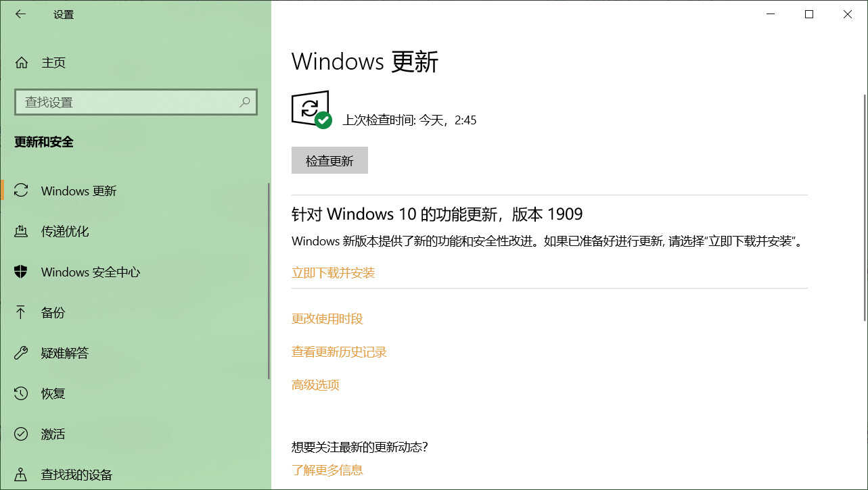Open the 查看更新历史记录 link
The image size is (868, 490).
pyautogui.click(x=339, y=351)
